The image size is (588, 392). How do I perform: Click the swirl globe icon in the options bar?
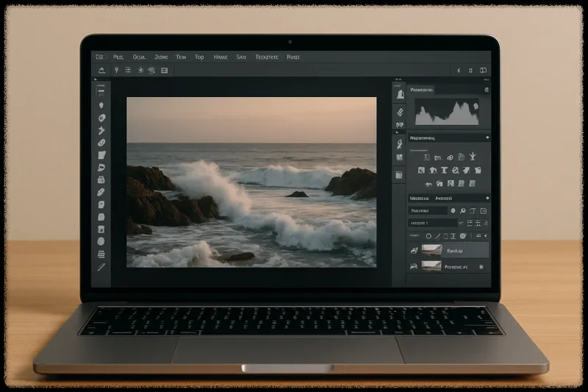[x=151, y=70]
